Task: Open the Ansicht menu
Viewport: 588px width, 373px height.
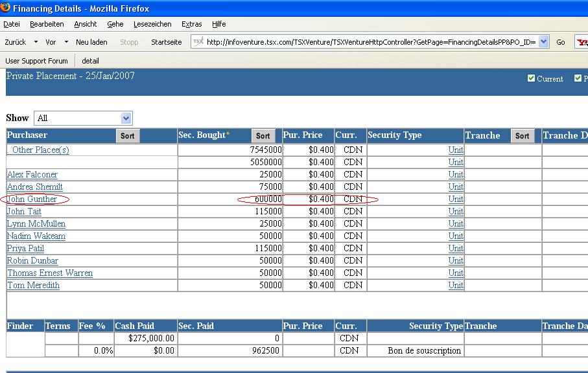Action: pos(86,25)
